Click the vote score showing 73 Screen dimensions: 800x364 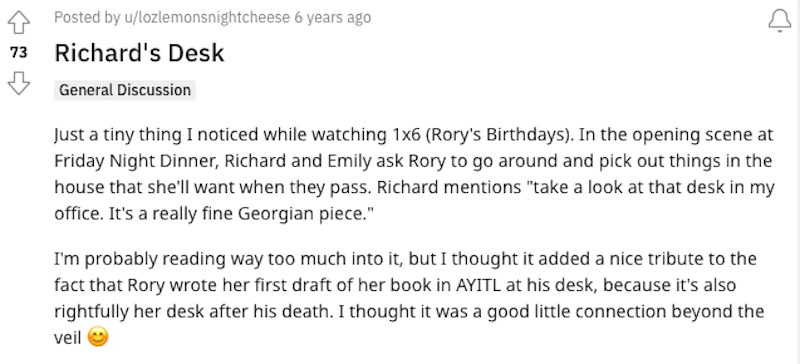coord(19,52)
